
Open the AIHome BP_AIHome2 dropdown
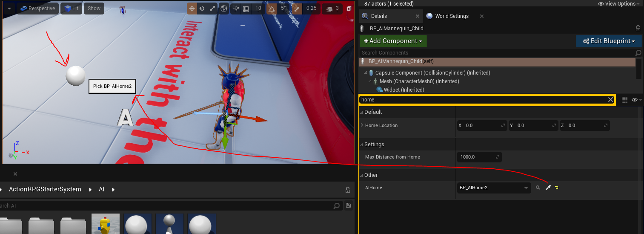(x=494, y=188)
